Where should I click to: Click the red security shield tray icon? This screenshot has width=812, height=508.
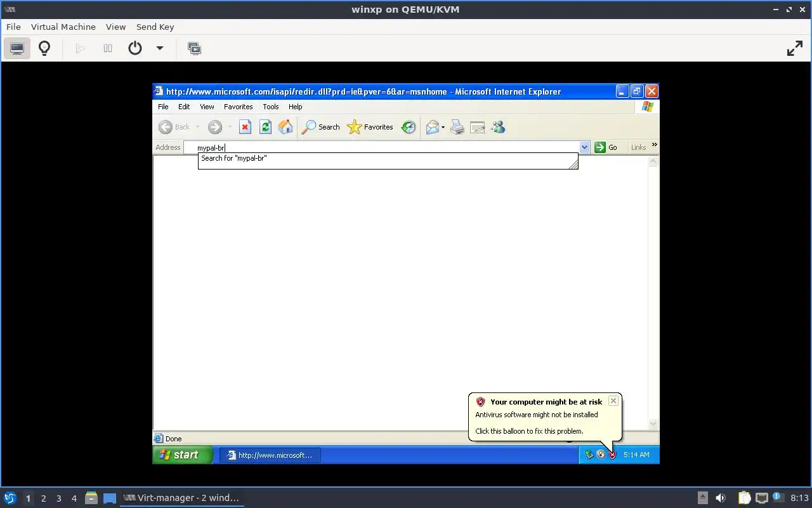pyautogui.click(x=612, y=455)
